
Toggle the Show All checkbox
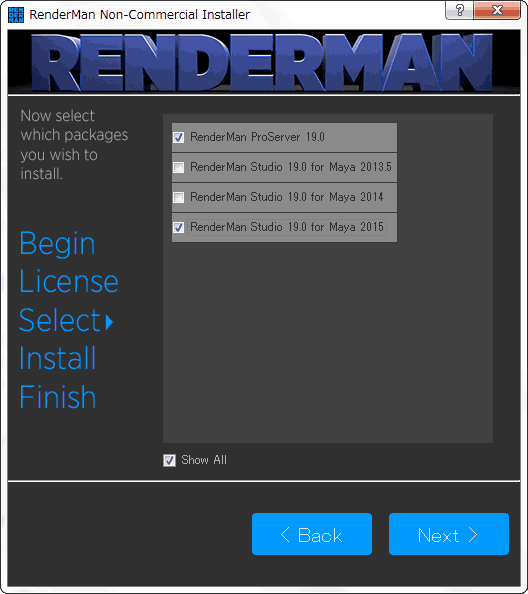(x=169, y=460)
